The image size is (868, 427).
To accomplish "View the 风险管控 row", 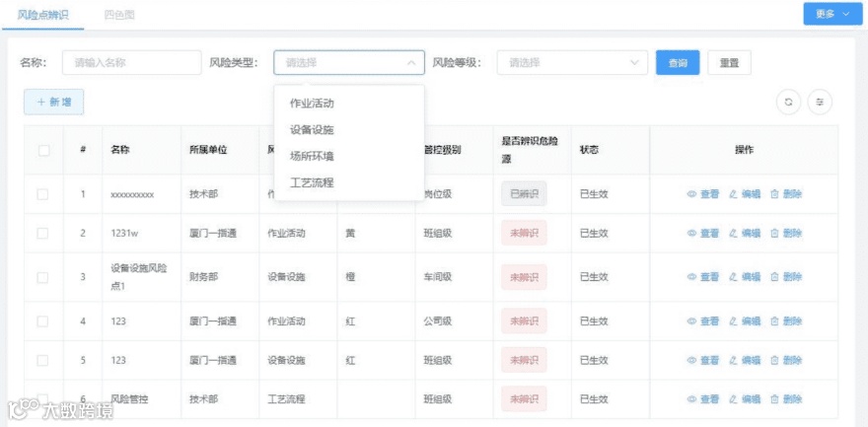I will (x=703, y=398).
